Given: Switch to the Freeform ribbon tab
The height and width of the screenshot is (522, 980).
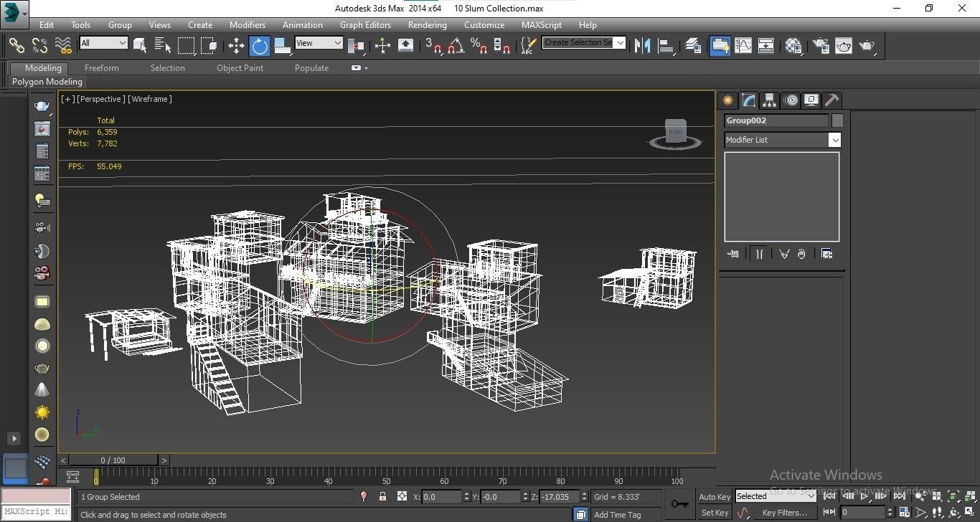Looking at the screenshot, I should (102, 68).
